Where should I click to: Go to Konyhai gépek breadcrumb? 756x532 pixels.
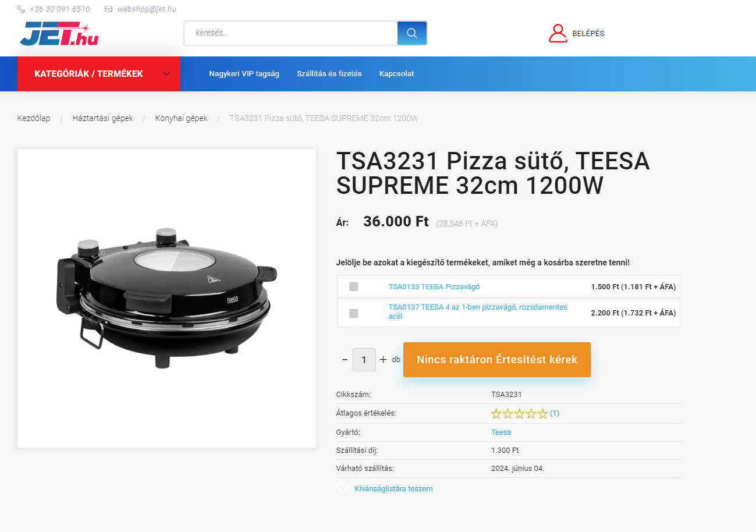182,118
